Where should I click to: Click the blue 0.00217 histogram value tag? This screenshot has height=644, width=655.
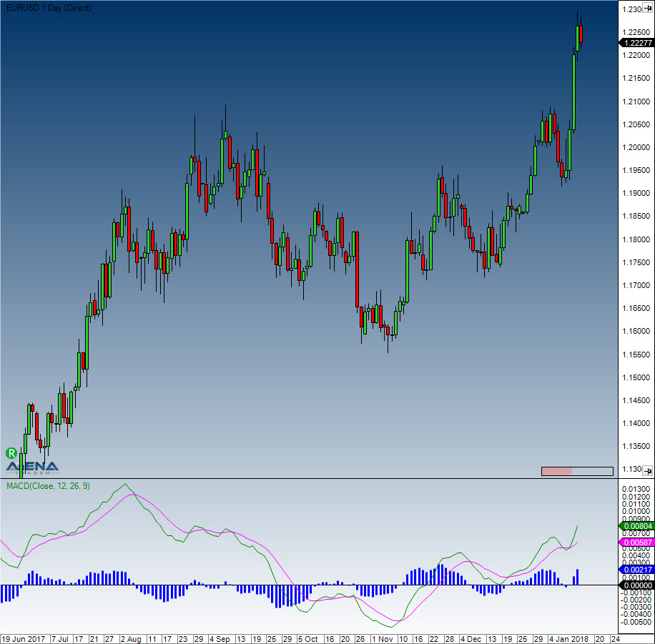[634, 569]
